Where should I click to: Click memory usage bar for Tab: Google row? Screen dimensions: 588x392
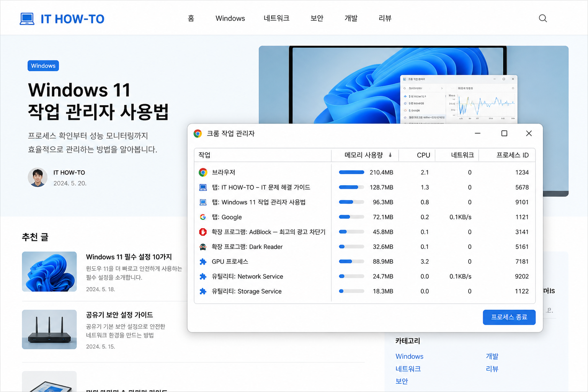351,217
